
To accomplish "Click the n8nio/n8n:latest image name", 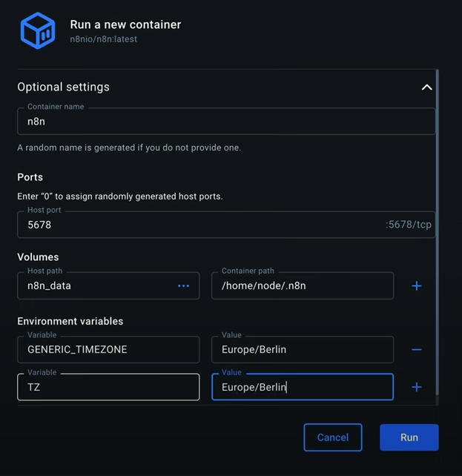I will pos(104,39).
